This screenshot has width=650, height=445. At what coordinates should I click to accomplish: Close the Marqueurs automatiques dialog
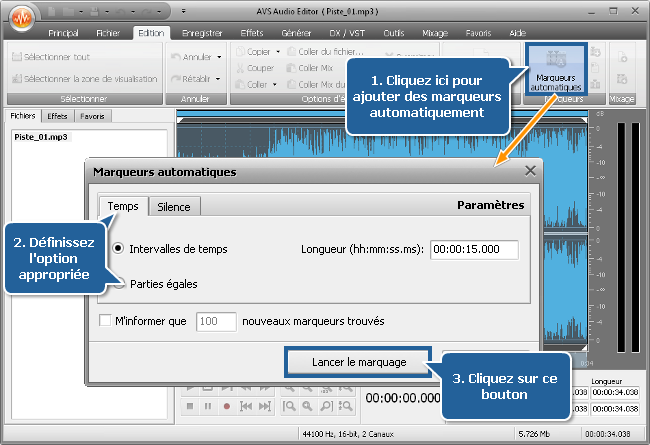click(x=530, y=171)
